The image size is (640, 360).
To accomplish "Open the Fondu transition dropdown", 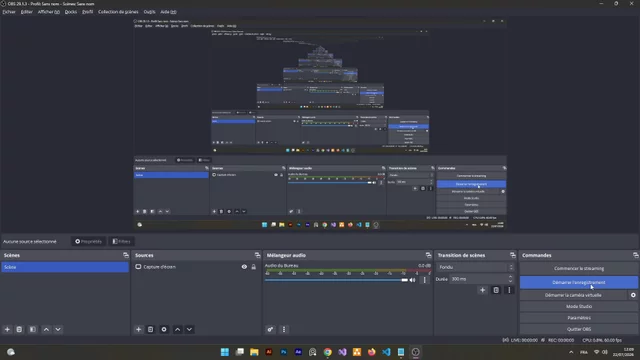I will [476, 267].
